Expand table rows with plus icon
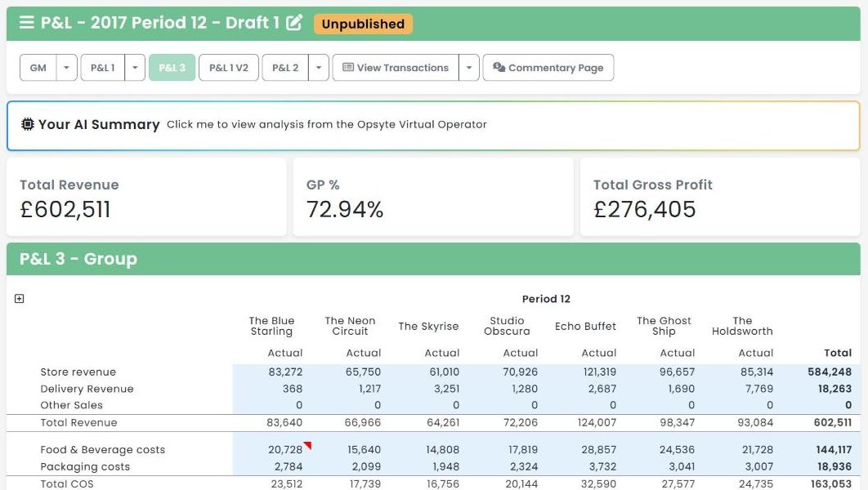This screenshot has width=868, height=490. click(20, 299)
